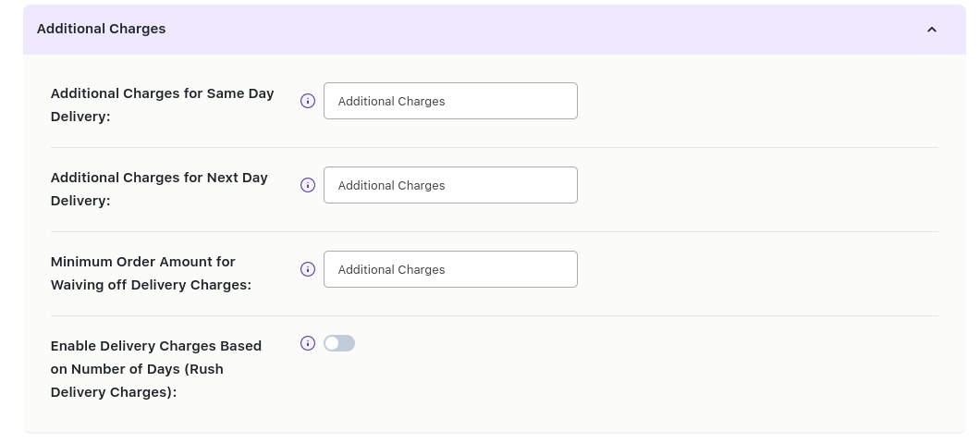Open info tooltip for Minimum Order Amount
Viewport: 980px width, 444px height.
point(308,269)
